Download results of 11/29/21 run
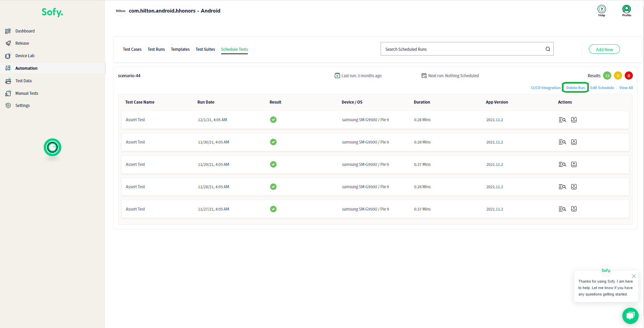The width and height of the screenshot is (644, 328). coord(574,164)
